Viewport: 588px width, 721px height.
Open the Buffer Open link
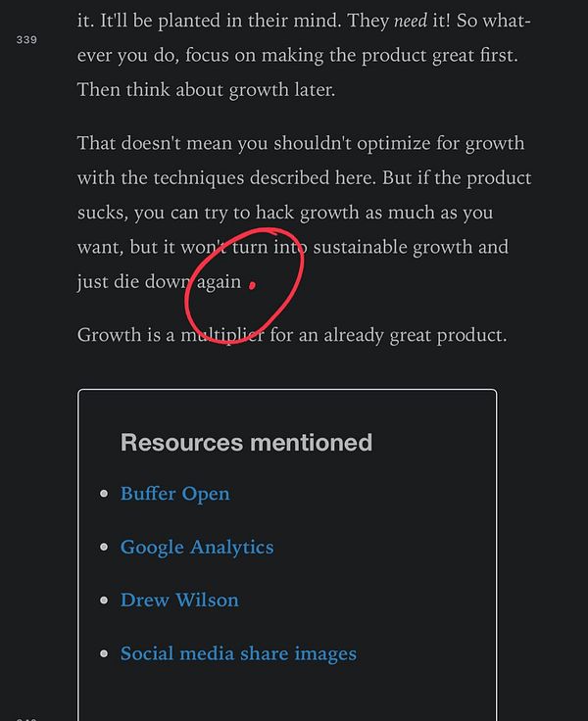point(174,495)
